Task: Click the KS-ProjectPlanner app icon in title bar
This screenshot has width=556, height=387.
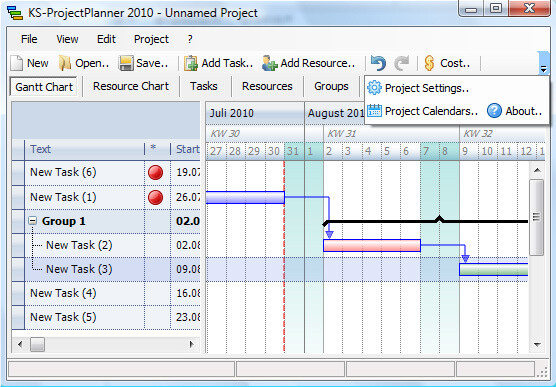Action: pos(15,13)
